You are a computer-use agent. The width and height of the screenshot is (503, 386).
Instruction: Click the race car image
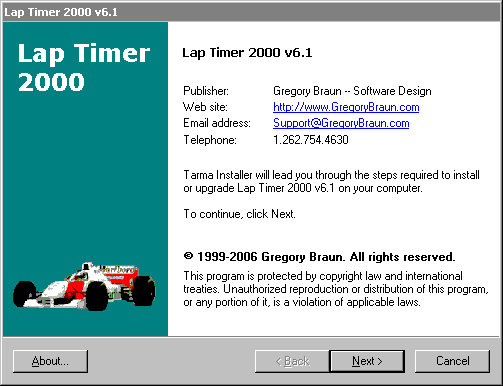[x=84, y=286]
